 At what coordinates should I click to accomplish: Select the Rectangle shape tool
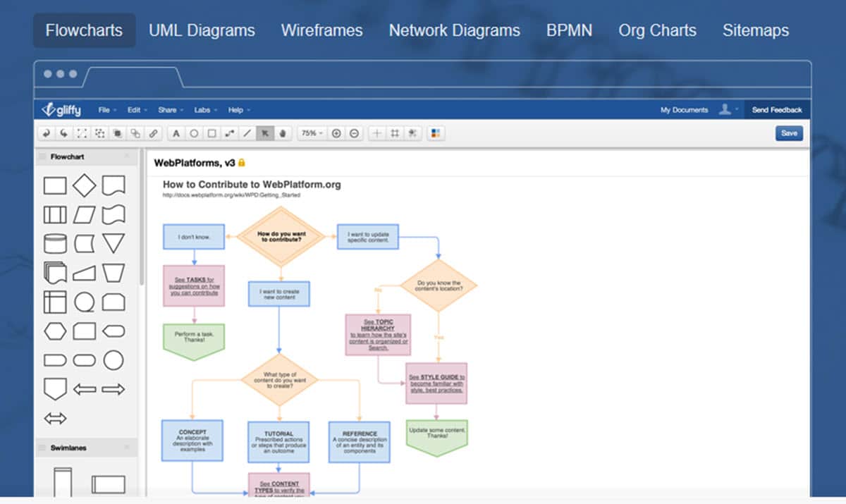(x=211, y=133)
